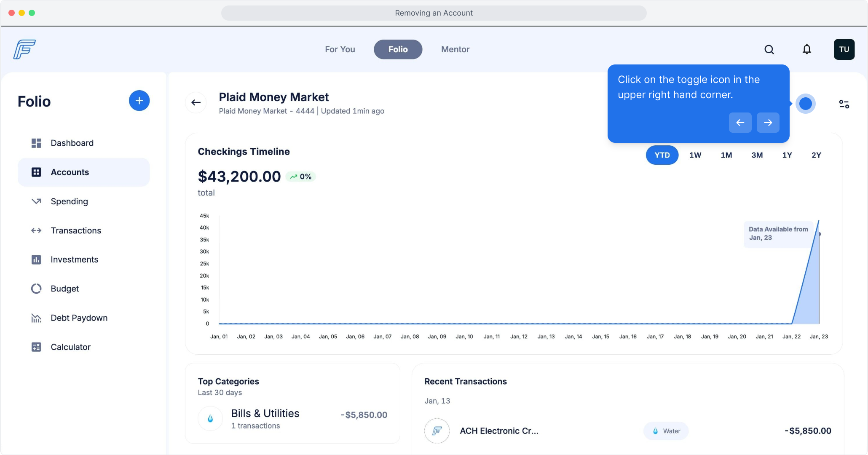Switch timeline to the 1W range
The image size is (868, 455).
pyautogui.click(x=695, y=155)
